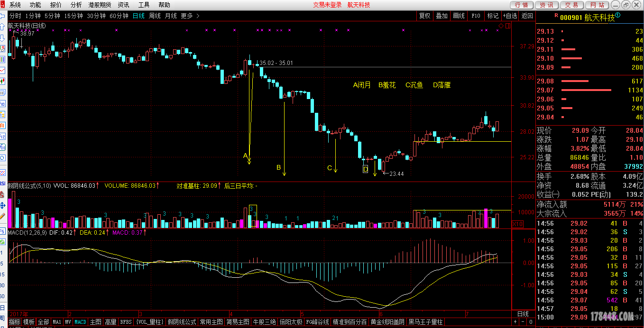Expand the 更多 periods arrow
Image resolution: width=644 pixels, height=328 pixels.
click(x=198, y=16)
